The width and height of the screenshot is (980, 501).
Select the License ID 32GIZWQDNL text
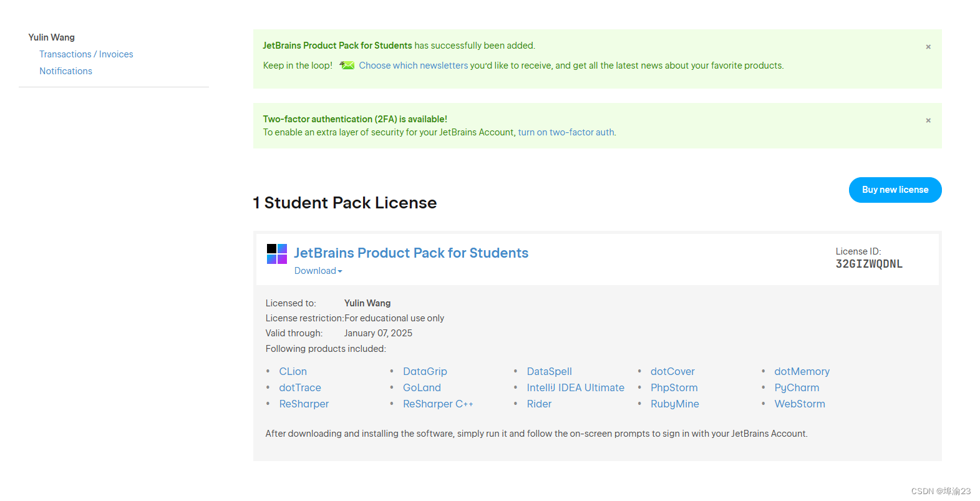[x=869, y=264]
